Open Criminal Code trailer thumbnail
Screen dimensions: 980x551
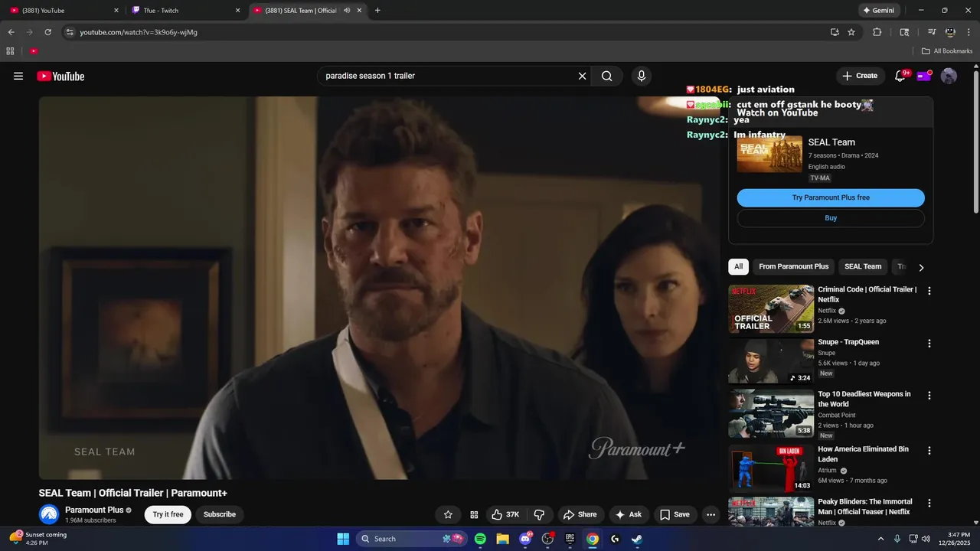pos(771,309)
